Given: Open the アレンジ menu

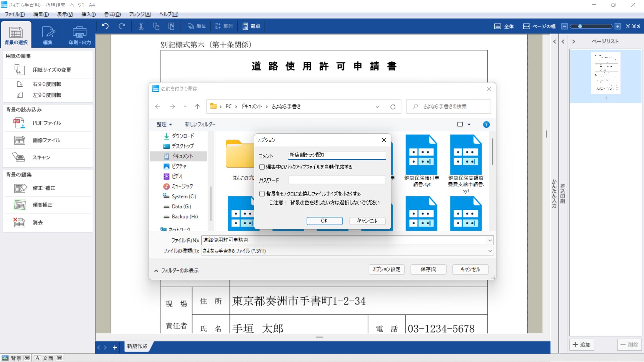Looking at the screenshot, I should 140,14.
